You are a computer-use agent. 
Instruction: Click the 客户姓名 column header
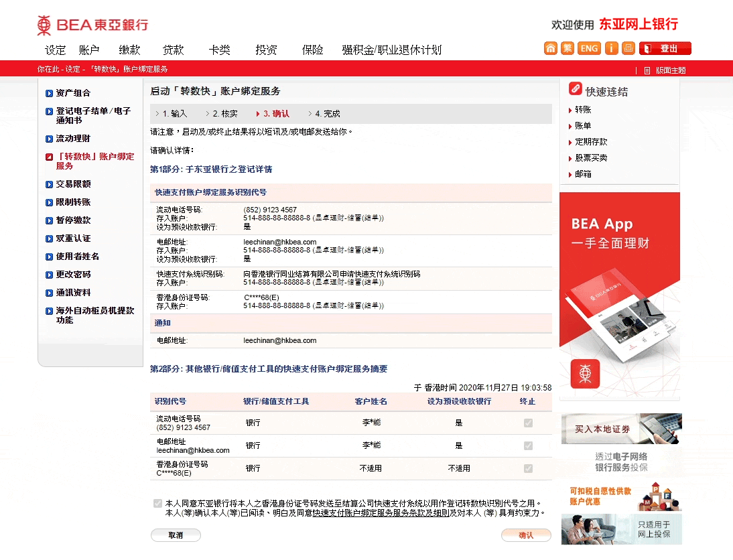(x=371, y=401)
